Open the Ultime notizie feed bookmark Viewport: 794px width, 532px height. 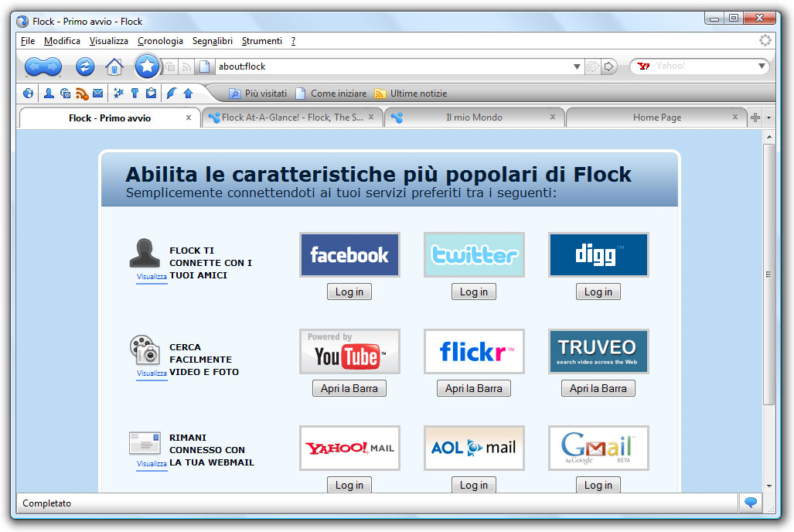pyautogui.click(x=411, y=94)
